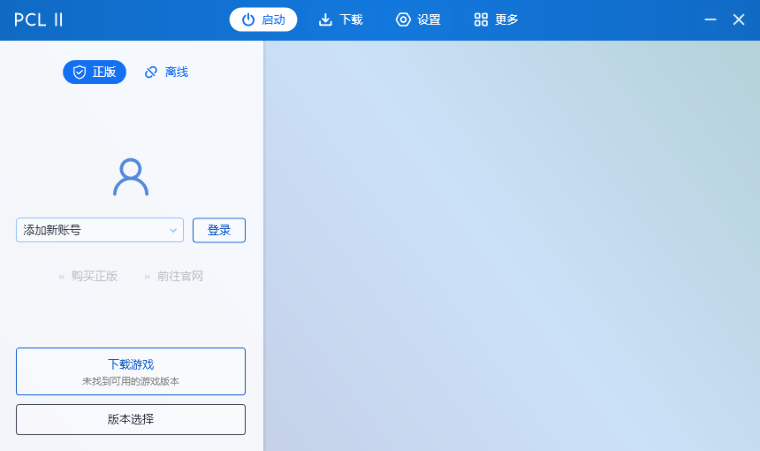Minimize the PCL II window
Viewport: 760px width, 451px height.
point(711,20)
